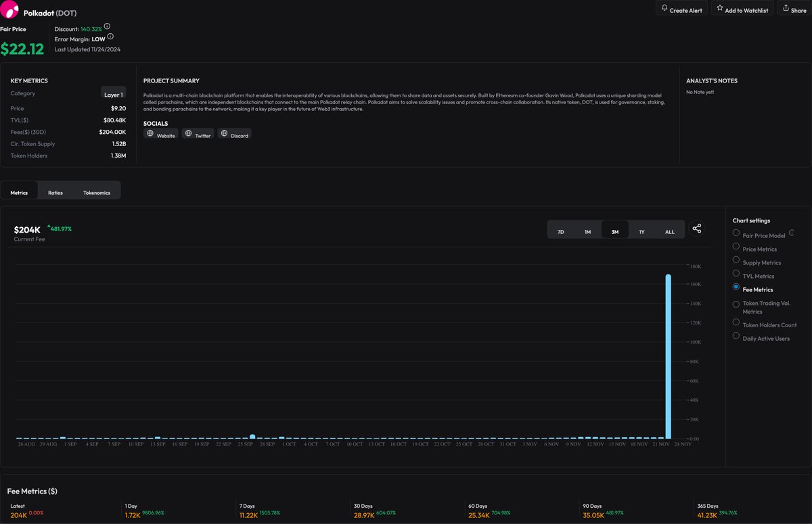Click the Polkadot logo icon
Image resolution: width=812 pixels, height=524 pixels.
[10, 12]
